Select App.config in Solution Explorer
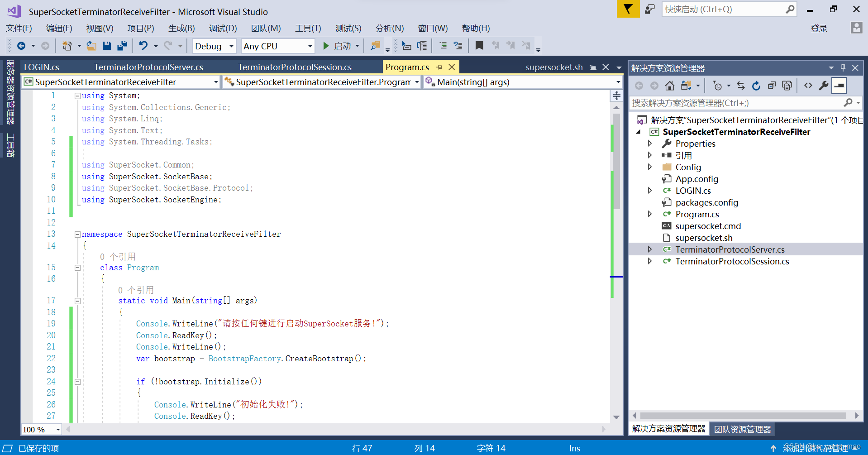 click(x=696, y=179)
